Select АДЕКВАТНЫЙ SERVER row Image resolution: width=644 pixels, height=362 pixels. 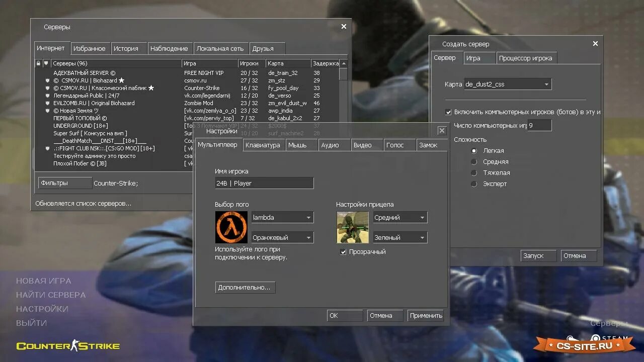pyautogui.click(x=187, y=73)
